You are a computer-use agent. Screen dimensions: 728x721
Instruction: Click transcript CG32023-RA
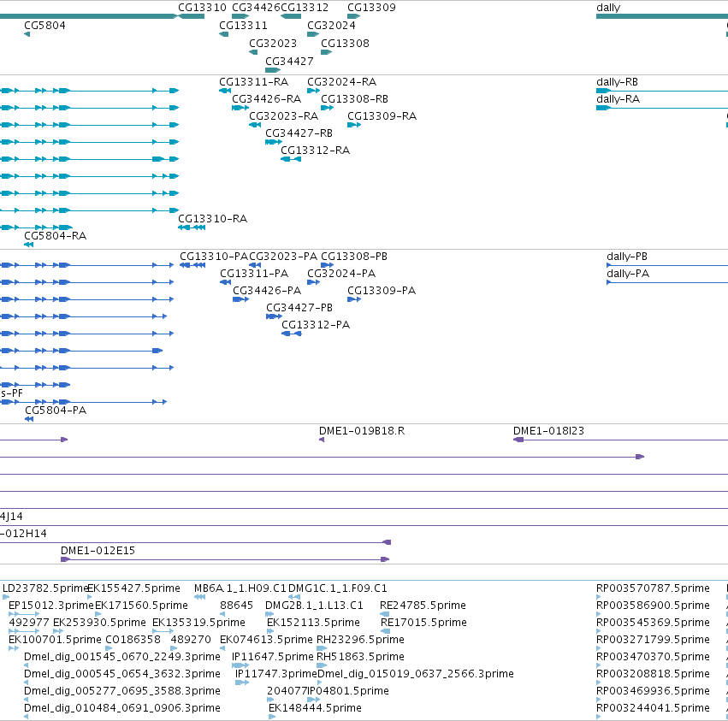point(284,116)
